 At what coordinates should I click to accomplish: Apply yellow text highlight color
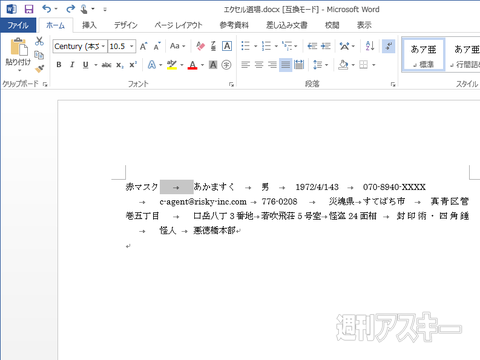[172, 65]
